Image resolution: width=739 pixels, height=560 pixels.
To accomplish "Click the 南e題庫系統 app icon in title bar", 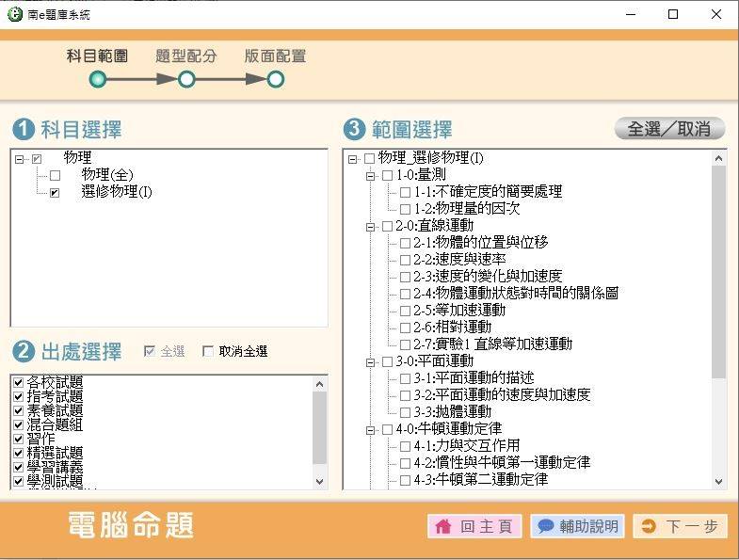I will (15, 14).
